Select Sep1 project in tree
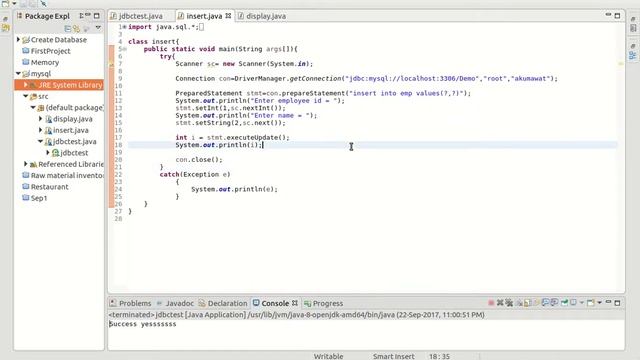 pos(39,198)
